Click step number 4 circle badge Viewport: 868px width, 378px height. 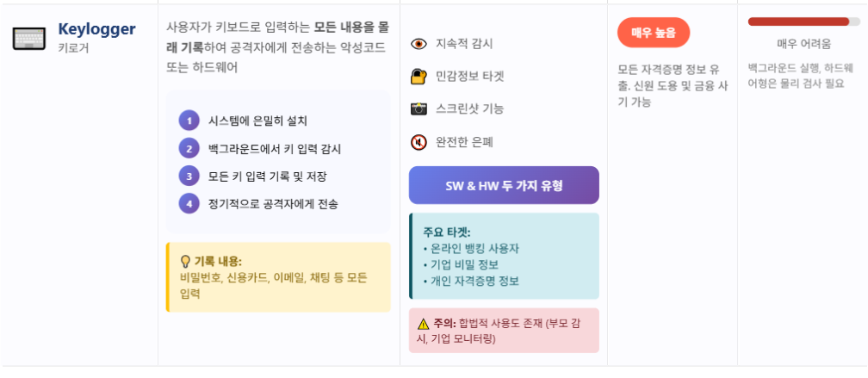tap(189, 204)
